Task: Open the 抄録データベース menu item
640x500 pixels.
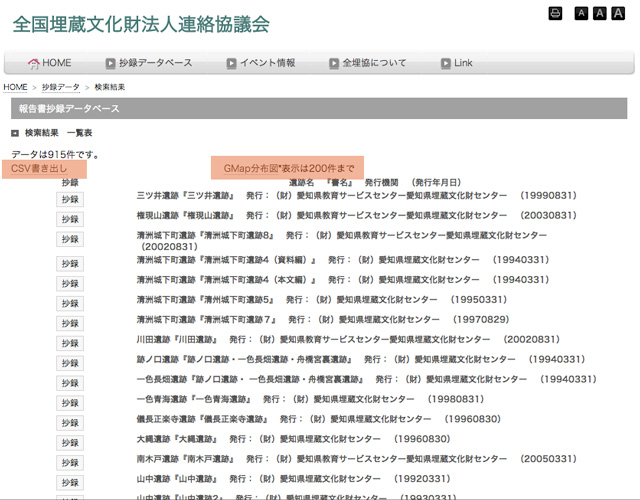Action: (156, 63)
